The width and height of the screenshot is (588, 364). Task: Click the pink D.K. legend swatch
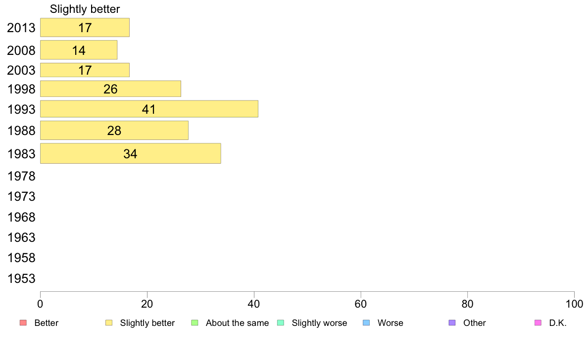[538, 323]
